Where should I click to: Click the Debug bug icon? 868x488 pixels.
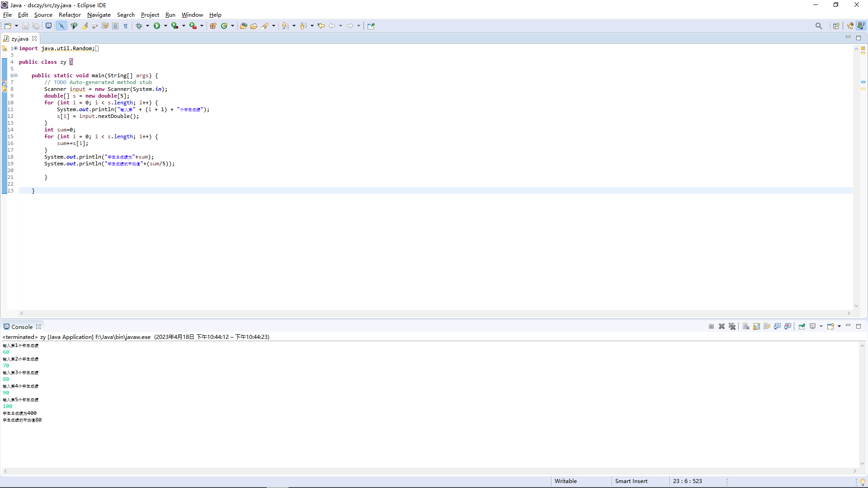coord(139,26)
